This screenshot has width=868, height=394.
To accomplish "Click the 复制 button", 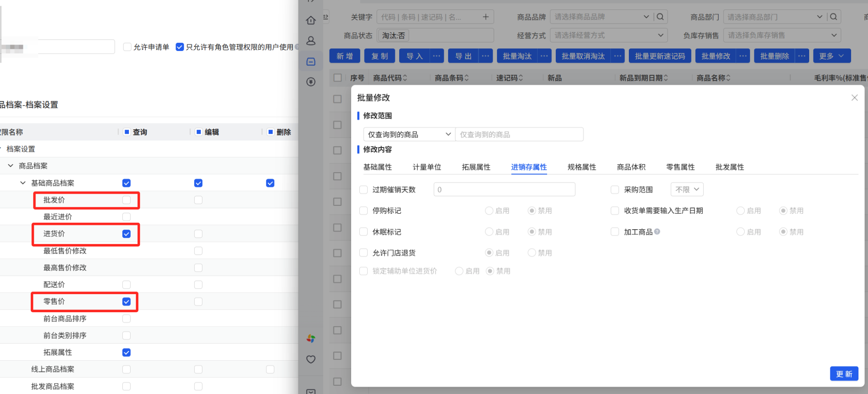I will coord(380,56).
